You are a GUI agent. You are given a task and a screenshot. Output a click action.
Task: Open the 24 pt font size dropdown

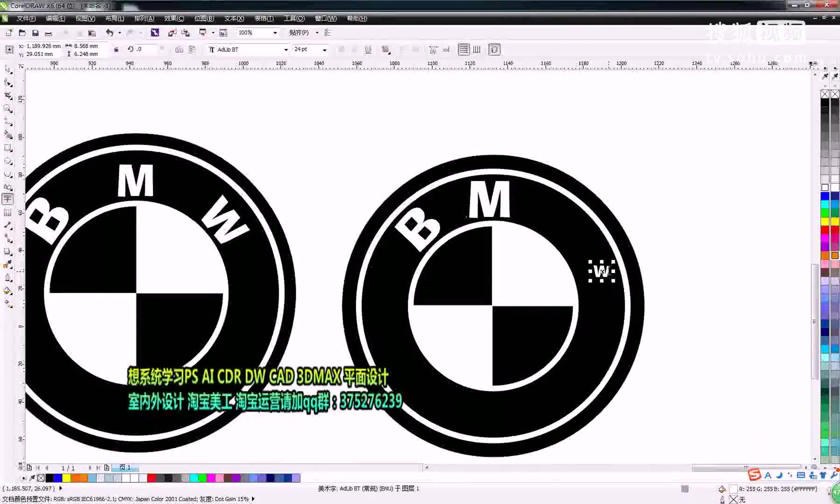[325, 49]
